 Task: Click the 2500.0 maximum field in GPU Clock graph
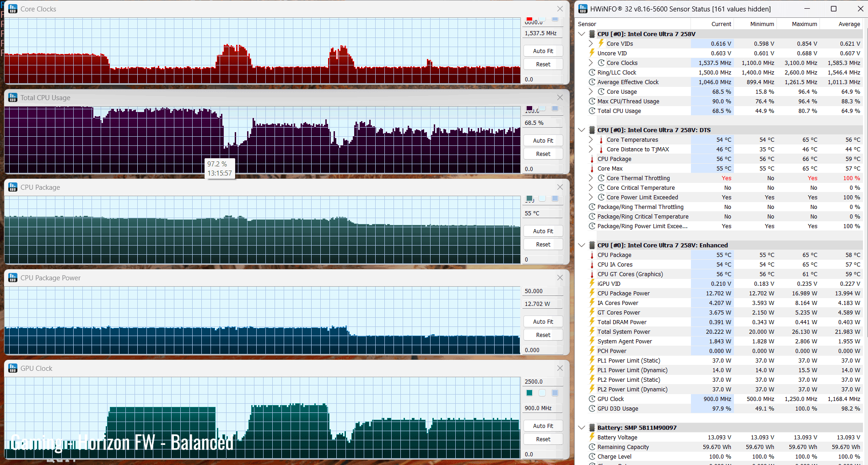point(543,382)
